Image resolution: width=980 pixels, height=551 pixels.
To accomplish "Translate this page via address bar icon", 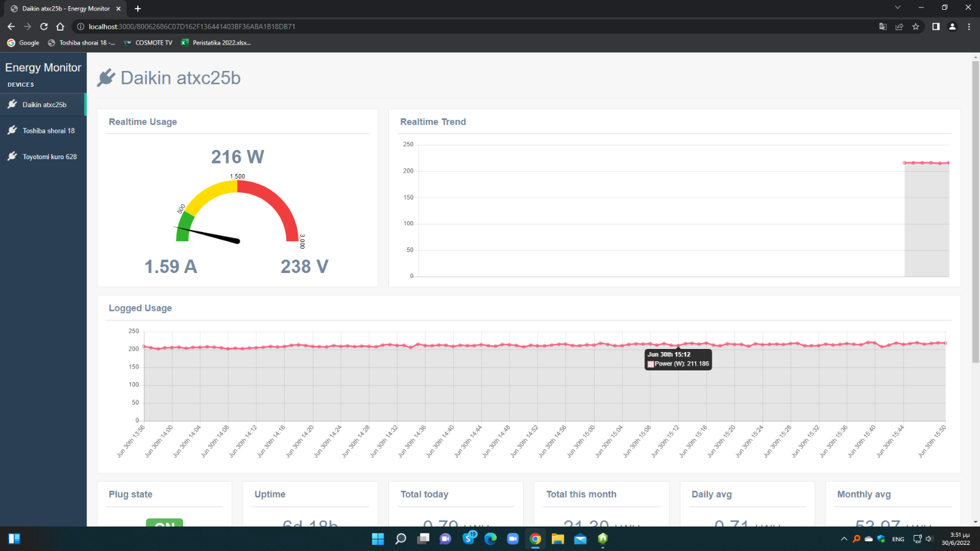I will 883,26.
